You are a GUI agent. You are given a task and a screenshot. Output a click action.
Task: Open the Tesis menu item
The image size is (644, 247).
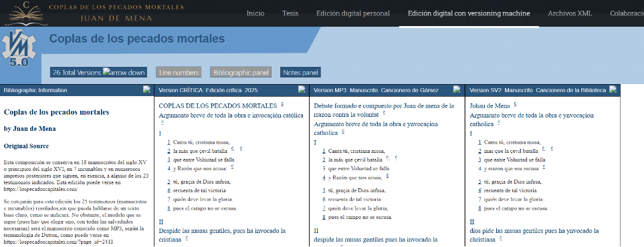coord(290,13)
